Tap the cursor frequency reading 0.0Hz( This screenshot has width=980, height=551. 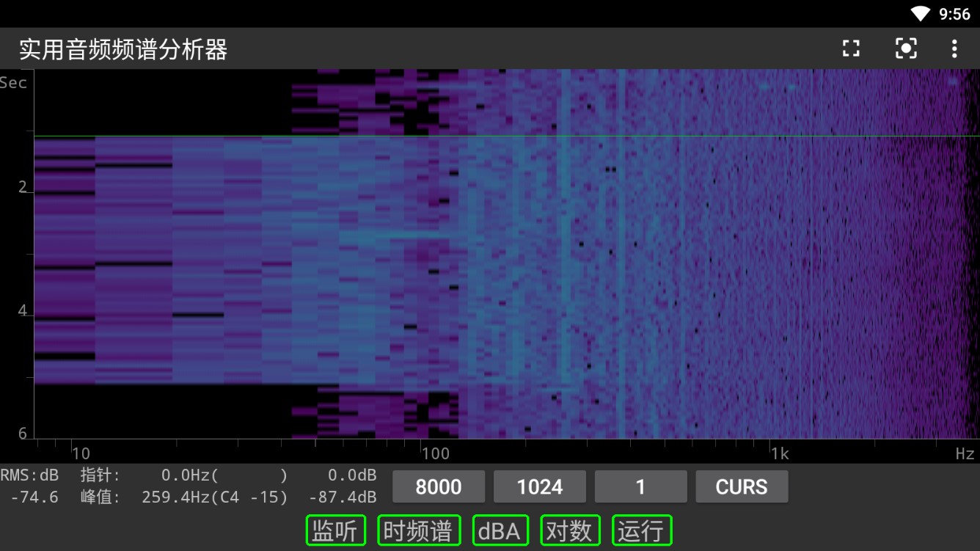[190, 475]
